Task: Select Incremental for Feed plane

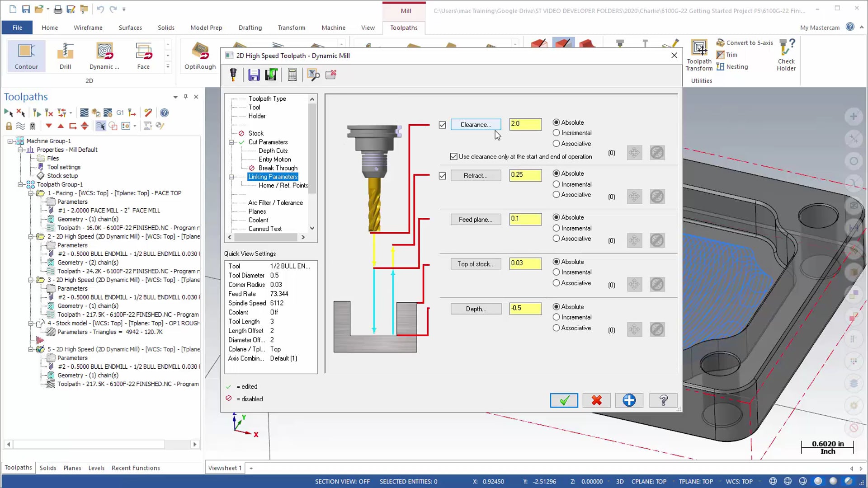Action: [556, 228]
